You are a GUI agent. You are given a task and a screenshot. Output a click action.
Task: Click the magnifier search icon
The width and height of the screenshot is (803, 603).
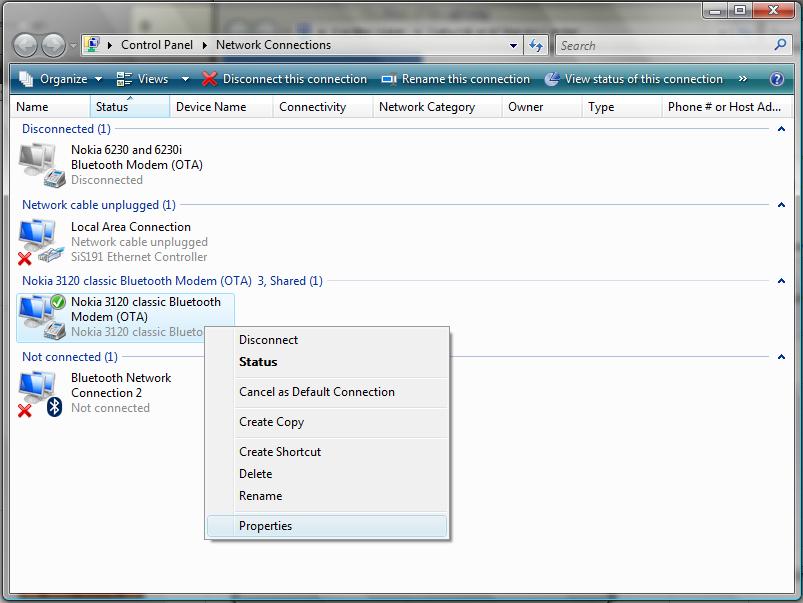point(780,45)
